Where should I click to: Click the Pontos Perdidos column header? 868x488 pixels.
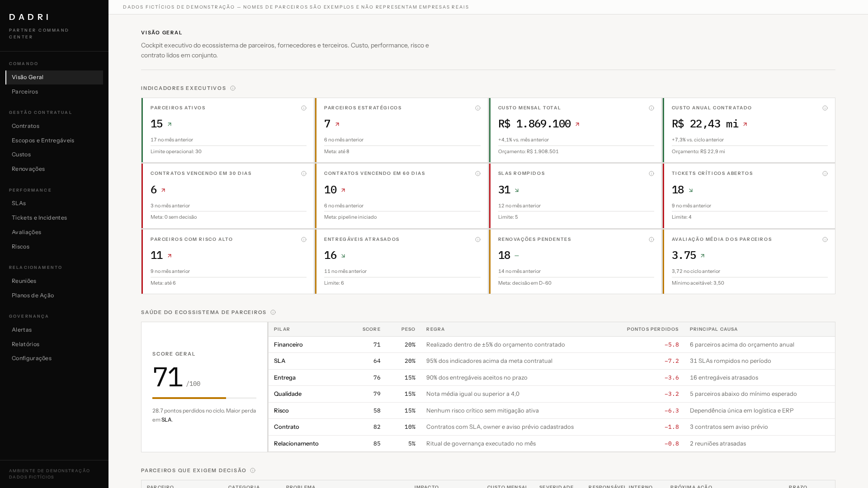pos(652,329)
